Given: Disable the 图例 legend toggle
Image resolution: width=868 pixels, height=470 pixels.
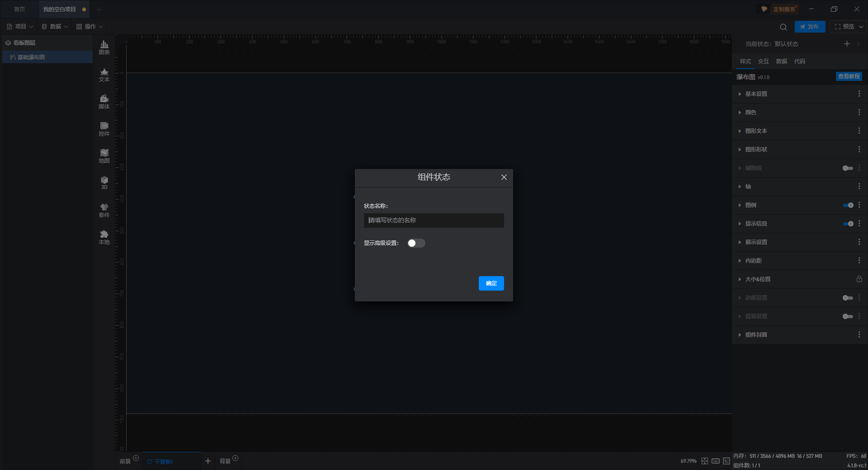Looking at the screenshot, I should pyautogui.click(x=848, y=205).
